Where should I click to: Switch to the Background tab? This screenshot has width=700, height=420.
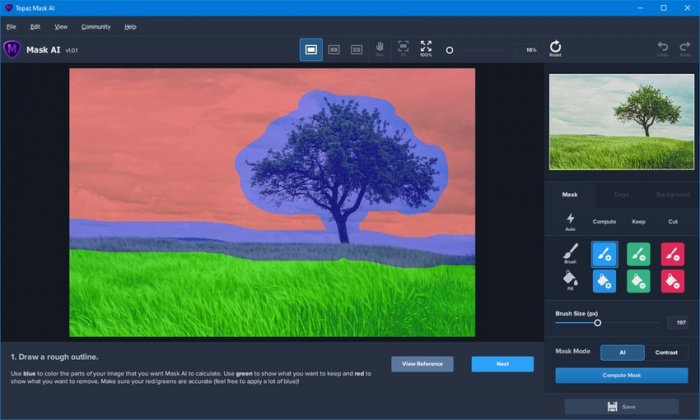[673, 195]
